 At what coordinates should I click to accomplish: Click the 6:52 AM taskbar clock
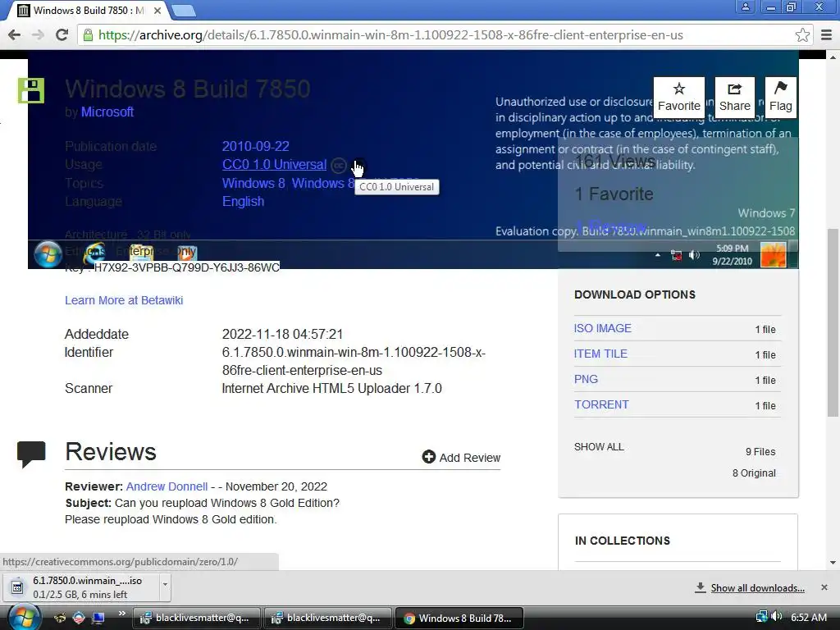(808, 617)
